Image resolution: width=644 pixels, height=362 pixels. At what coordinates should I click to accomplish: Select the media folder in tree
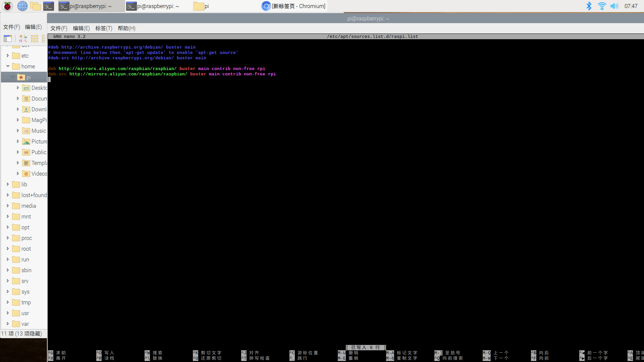click(29, 206)
